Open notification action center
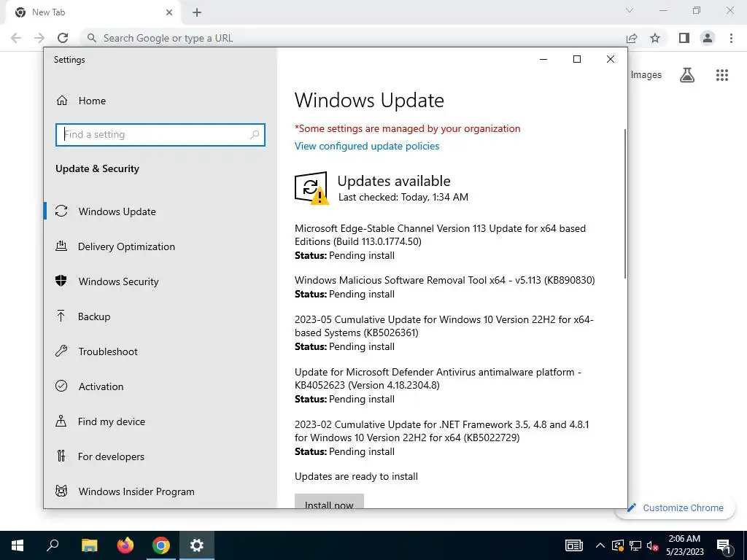Screen dimensions: 747x560 (x=724, y=545)
